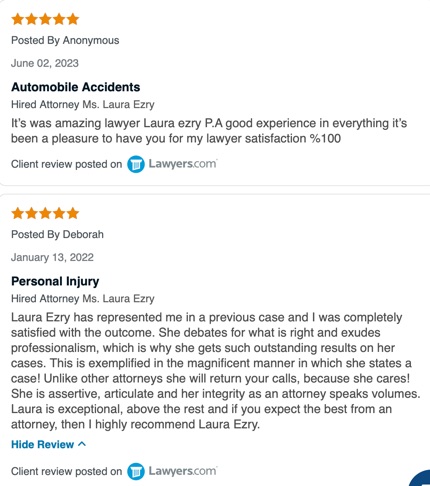The width and height of the screenshot is (430, 486).
Task: Click the June 02, 2023 date
Action: (45, 63)
